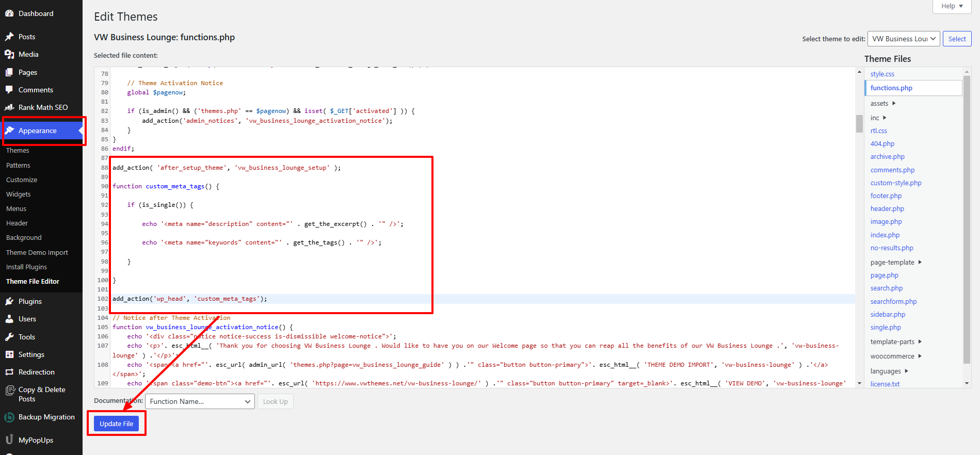Click the Appearance paintbrush icon

[x=9, y=131]
